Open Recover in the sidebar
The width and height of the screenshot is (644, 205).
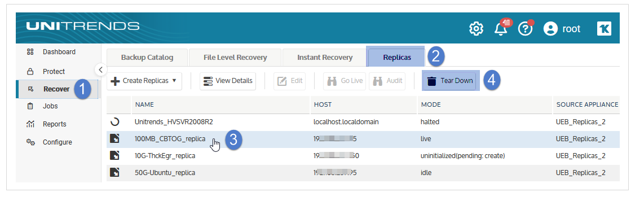[x=56, y=89]
